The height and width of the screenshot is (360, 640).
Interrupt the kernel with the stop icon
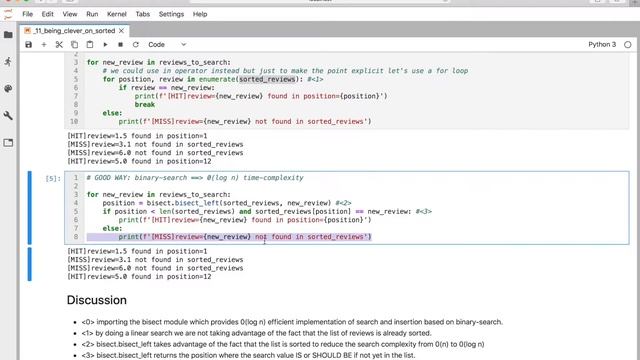[x=120, y=44]
